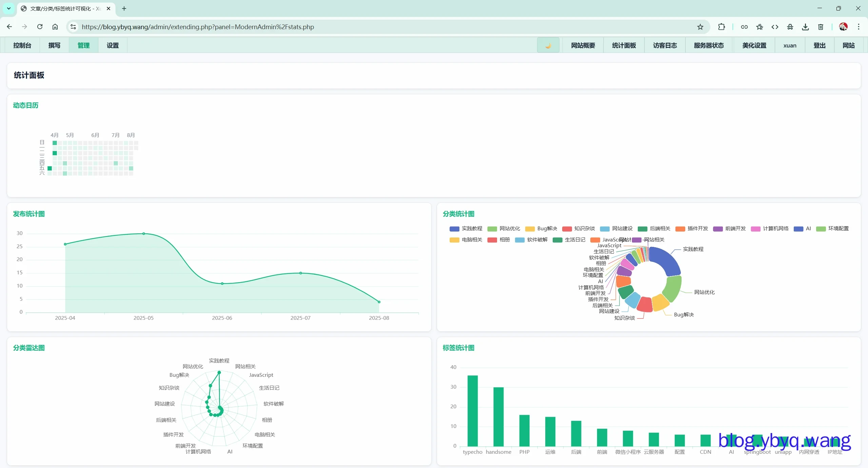
Task: Click the yellow 电脑相关 legend swatch
Action: (x=454, y=240)
